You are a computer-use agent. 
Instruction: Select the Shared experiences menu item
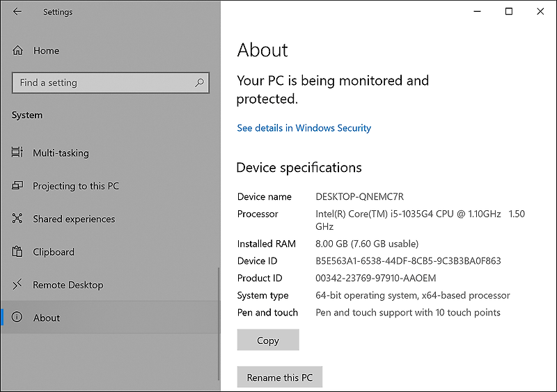tap(74, 219)
